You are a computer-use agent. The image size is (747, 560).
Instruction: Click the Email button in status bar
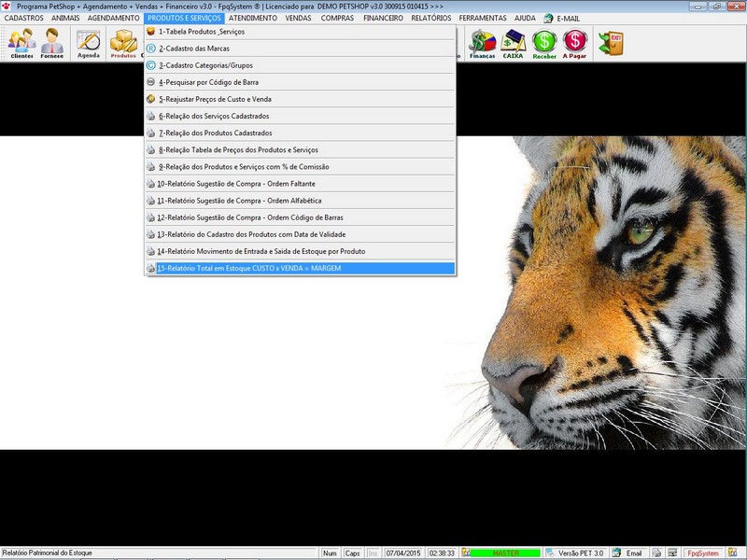(x=634, y=553)
